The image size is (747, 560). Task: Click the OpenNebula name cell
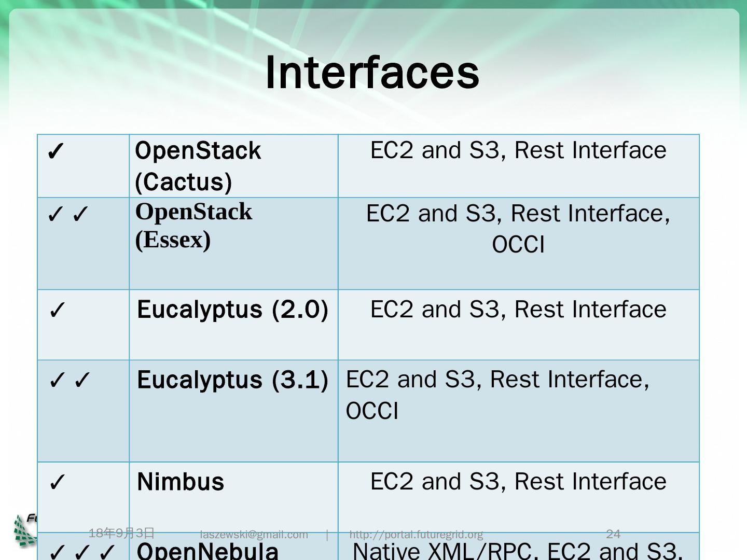coord(208,551)
